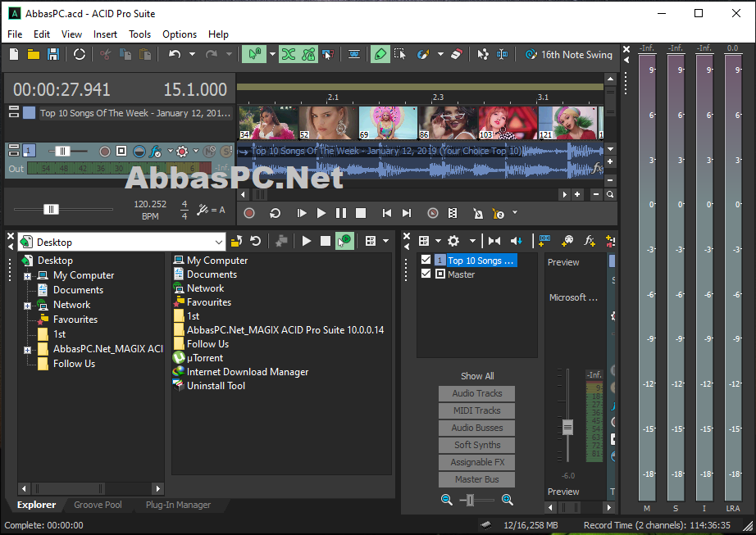Open track FX on track 1 header
Image resolution: width=756 pixels, height=535 pixels.
155,152
